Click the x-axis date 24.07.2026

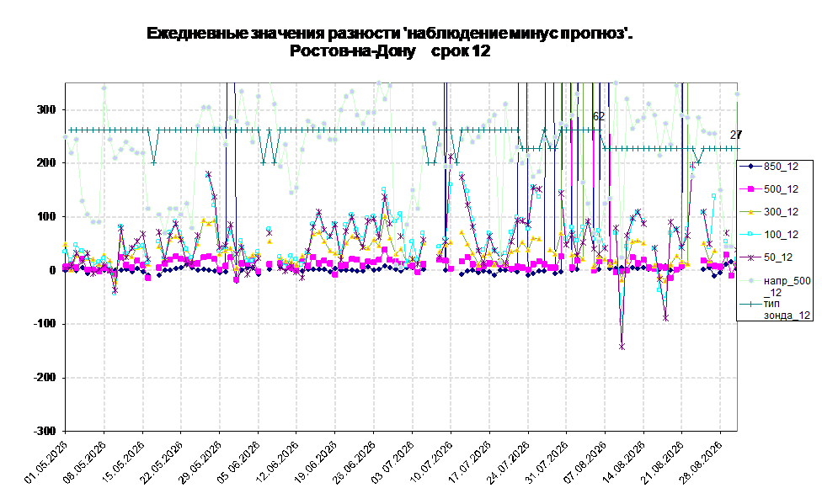[509, 462]
